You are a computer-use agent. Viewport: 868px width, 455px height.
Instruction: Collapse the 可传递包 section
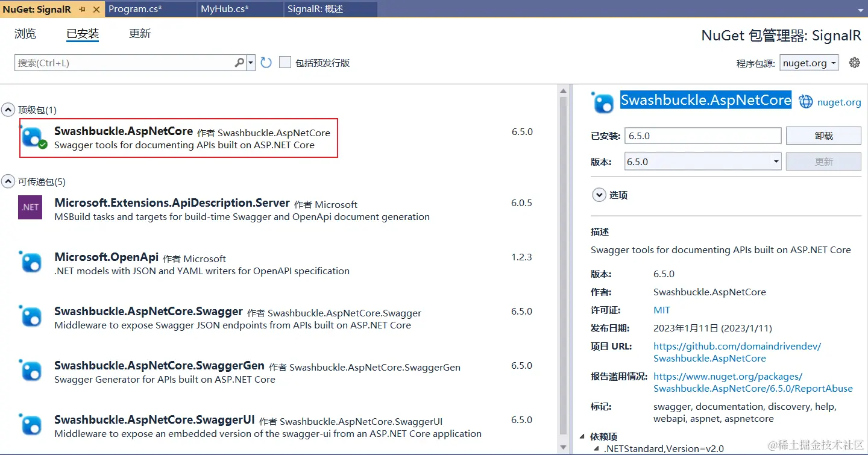pos(8,181)
